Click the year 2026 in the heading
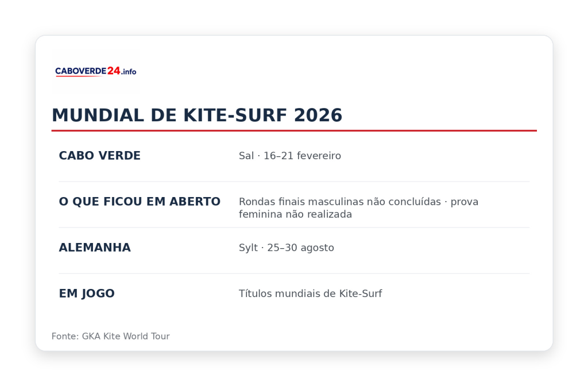 pos(318,115)
